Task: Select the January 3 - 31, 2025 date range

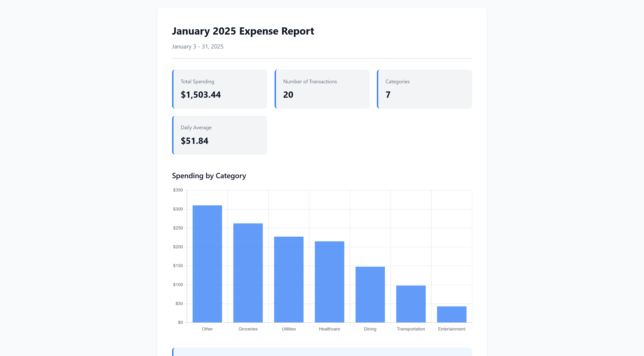Action: point(198,47)
